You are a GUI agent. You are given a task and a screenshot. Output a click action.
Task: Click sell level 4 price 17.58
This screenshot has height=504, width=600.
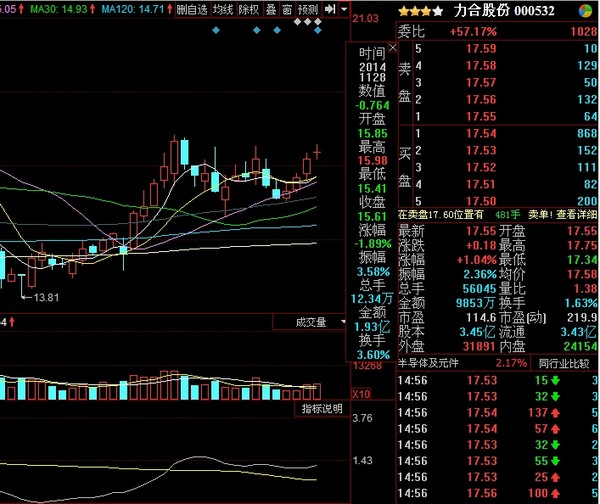(x=481, y=65)
